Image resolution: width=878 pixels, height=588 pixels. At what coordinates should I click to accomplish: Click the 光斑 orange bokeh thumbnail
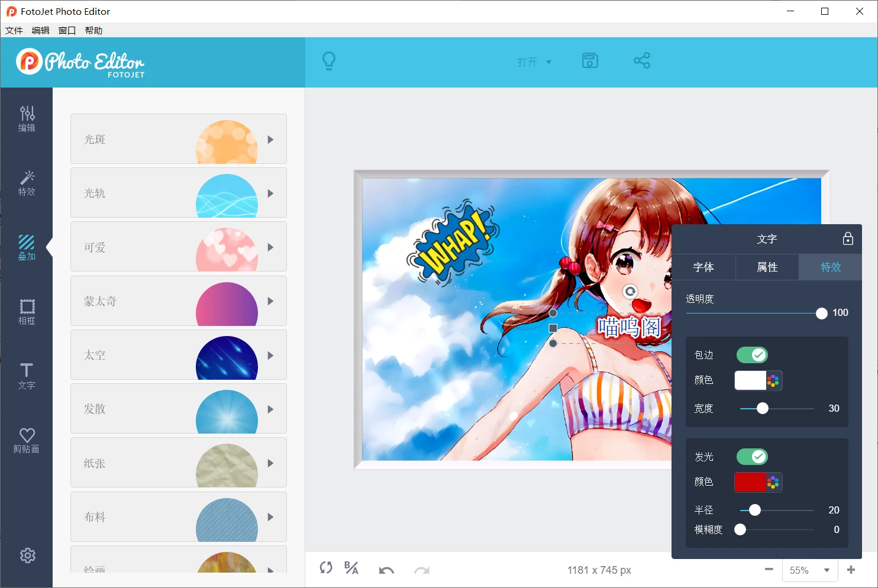point(227,142)
